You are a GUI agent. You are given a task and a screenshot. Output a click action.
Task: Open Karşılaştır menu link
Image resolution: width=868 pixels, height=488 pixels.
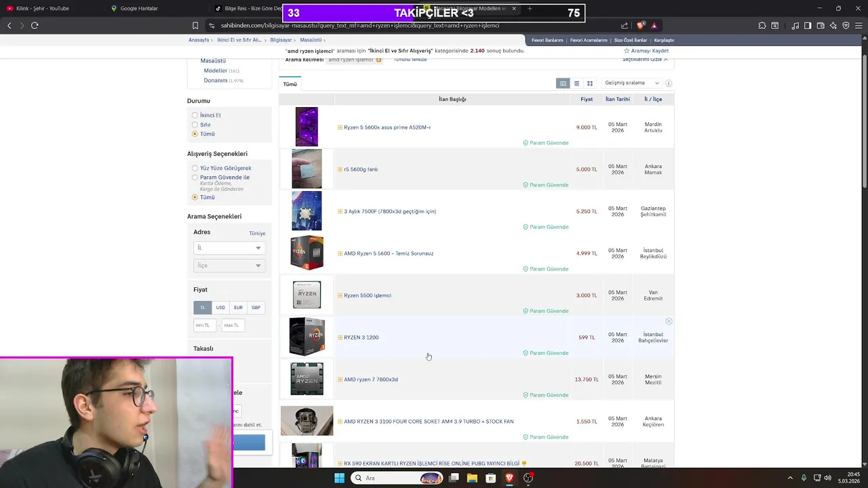[664, 40]
